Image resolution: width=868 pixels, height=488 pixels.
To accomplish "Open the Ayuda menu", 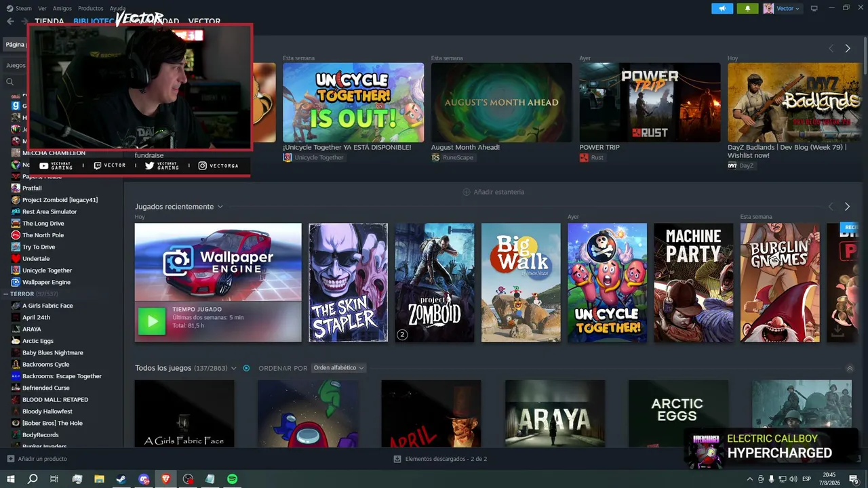I will (117, 8).
